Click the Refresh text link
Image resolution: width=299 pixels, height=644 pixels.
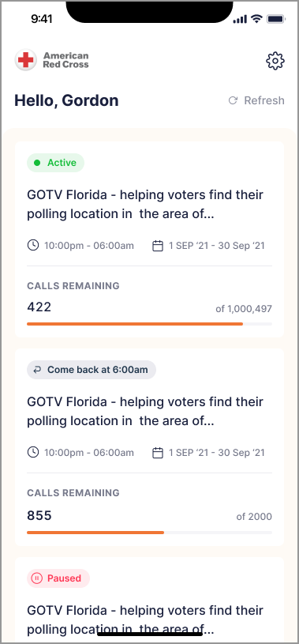tap(264, 100)
